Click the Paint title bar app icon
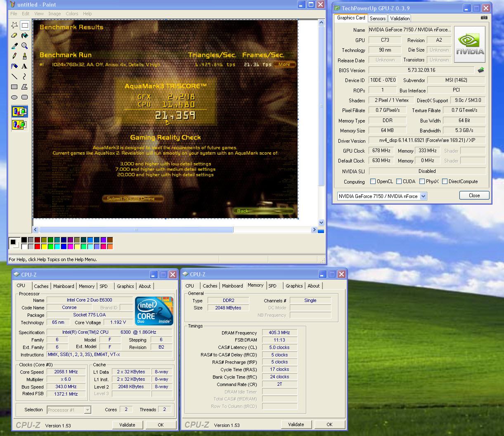504x436 pixels. point(12,5)
